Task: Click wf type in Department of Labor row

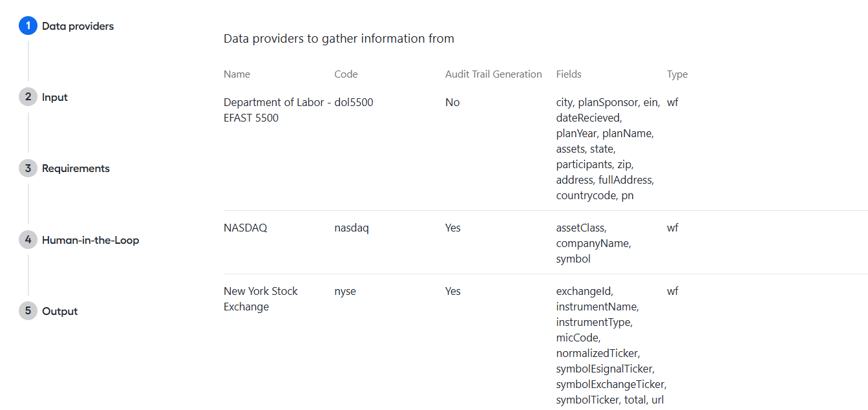Action: click(x=673, y=102)
